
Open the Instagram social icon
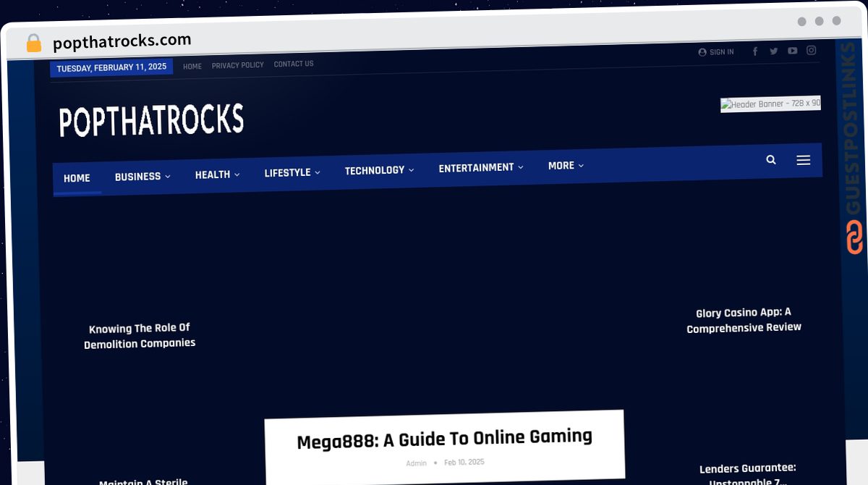[x=812, y=50]
